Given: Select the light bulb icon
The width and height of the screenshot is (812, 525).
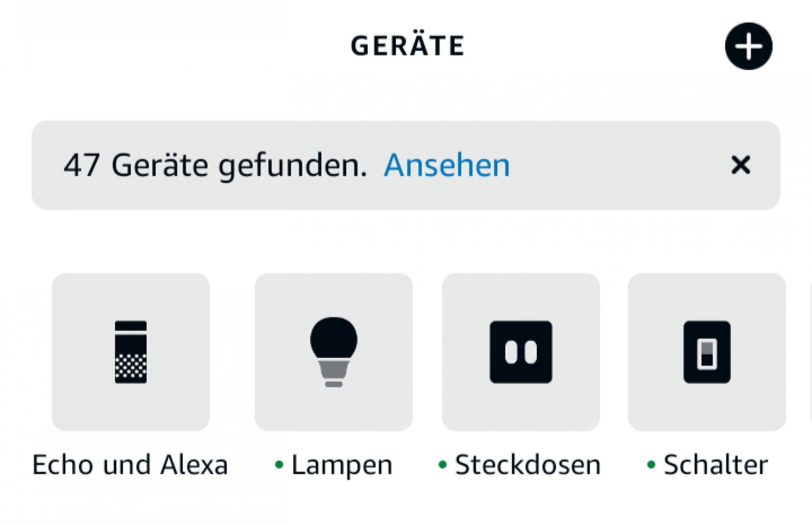Looking at the screenshot, I should 334,352.
